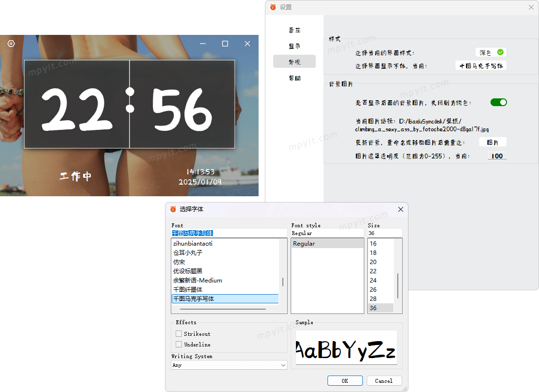Click the alarm clock icon in 设置 title bar

(x=273, y=7)
